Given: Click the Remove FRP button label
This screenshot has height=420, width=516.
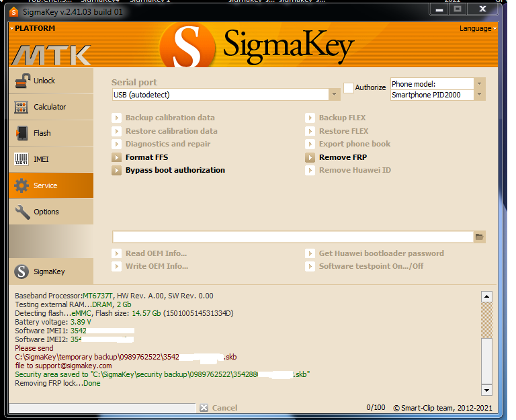Looking at the screenshot, I should coord(343,157).
